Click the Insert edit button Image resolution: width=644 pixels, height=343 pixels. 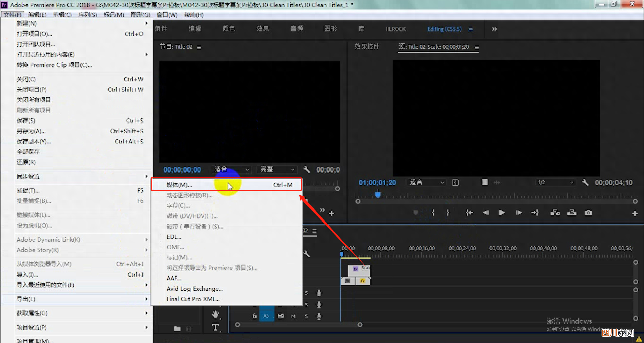pyautogui.click(x=555, y=213)
